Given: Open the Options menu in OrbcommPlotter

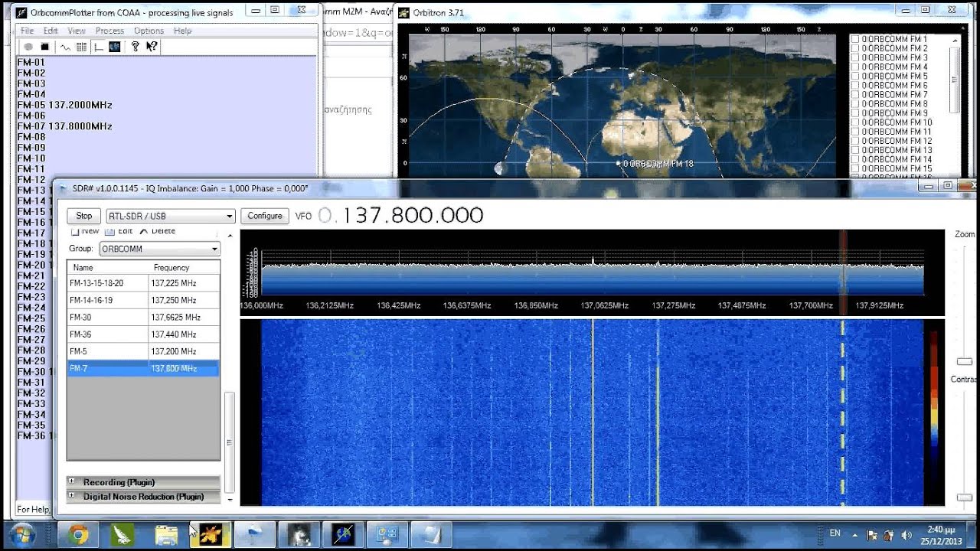Looking at the screenshot, I should click(x=149, y=31).
